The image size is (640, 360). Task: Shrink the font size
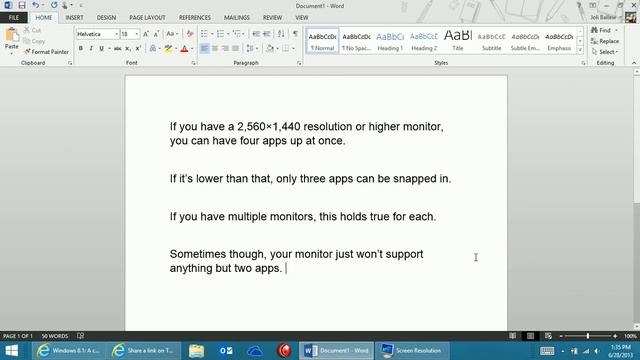[x=156, y=34]
